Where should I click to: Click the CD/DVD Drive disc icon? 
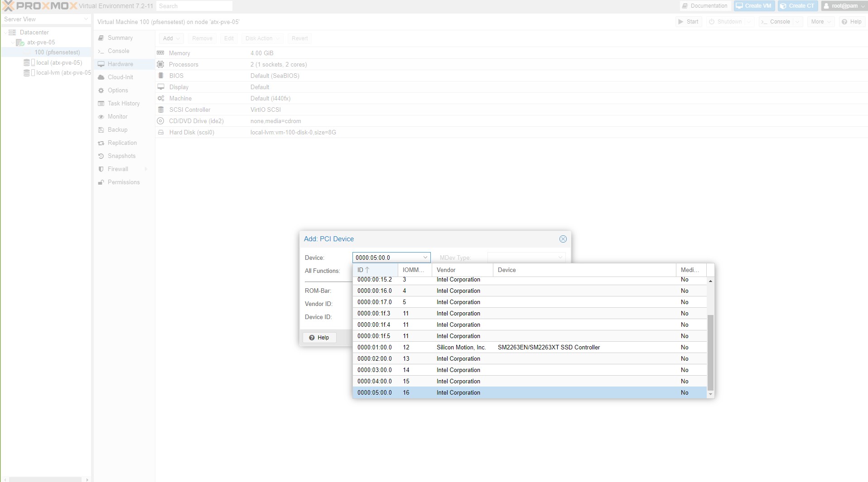click(x=160, y=121)
